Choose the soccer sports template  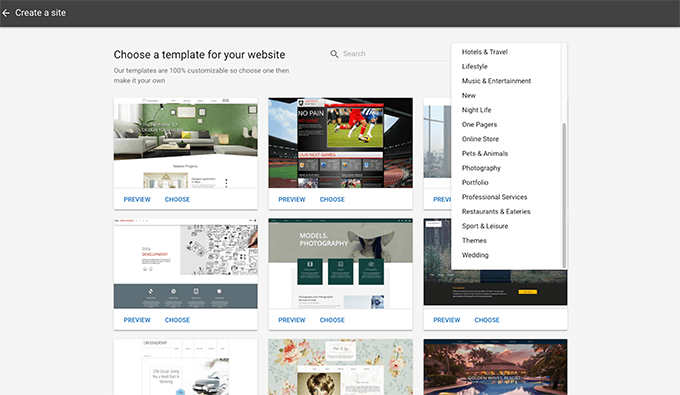point(332,199)
